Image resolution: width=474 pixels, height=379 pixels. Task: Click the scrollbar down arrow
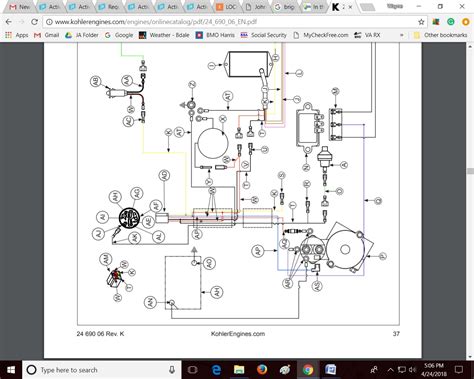point(470,357)
